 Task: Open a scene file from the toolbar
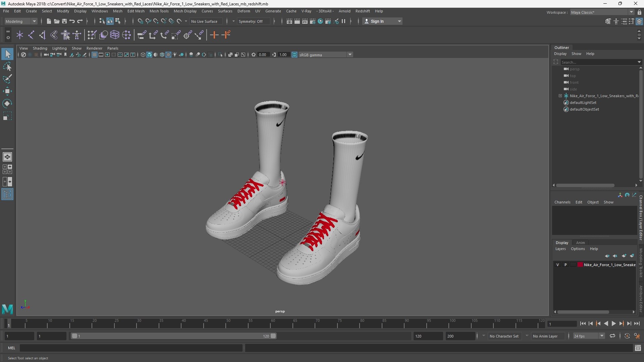(57, 21)
